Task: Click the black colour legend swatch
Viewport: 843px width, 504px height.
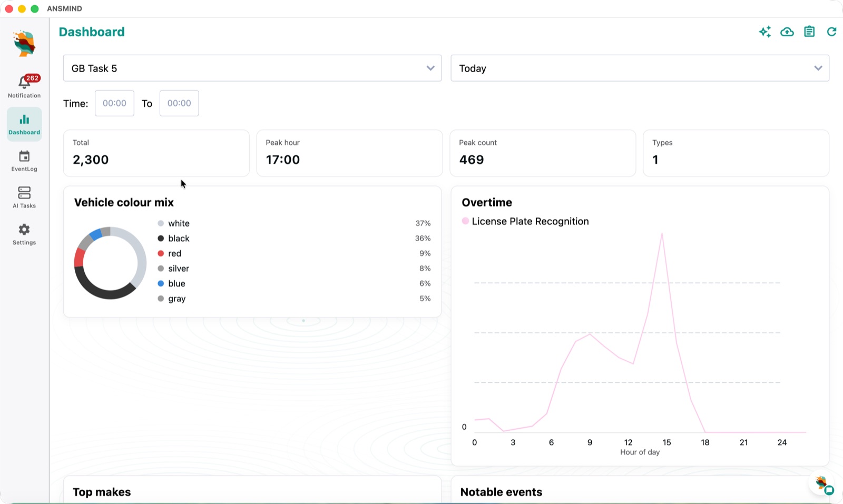Action: [161, 239]
